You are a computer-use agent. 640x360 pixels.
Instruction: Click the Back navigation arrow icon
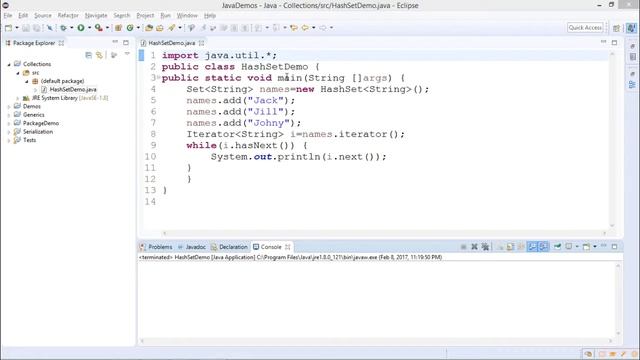[305, 28]
